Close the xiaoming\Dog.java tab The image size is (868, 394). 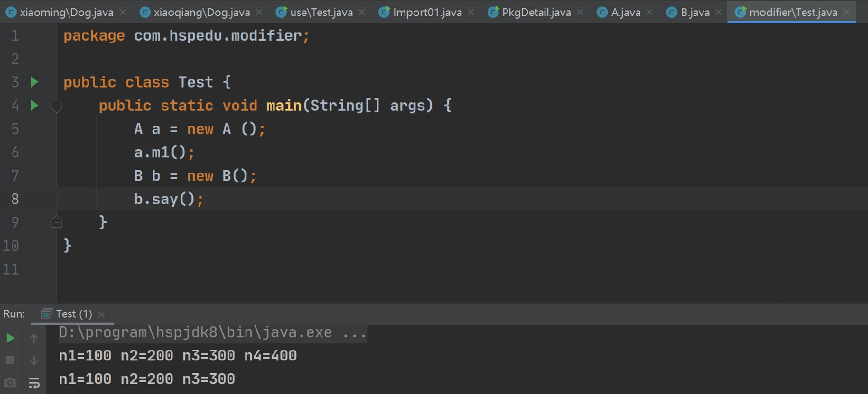(123, 12)
